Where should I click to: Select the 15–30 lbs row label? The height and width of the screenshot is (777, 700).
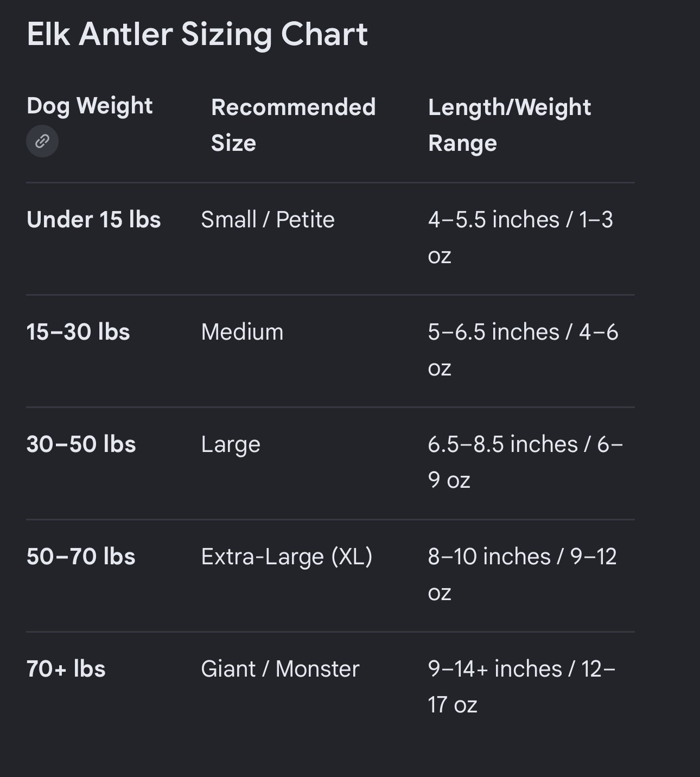(x=78, y=332)
